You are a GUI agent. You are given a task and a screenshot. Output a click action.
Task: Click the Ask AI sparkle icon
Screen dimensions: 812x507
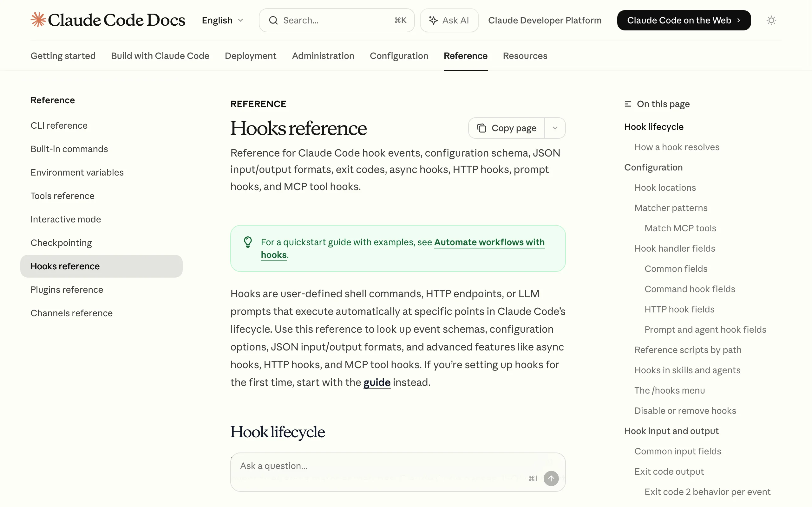433,21
